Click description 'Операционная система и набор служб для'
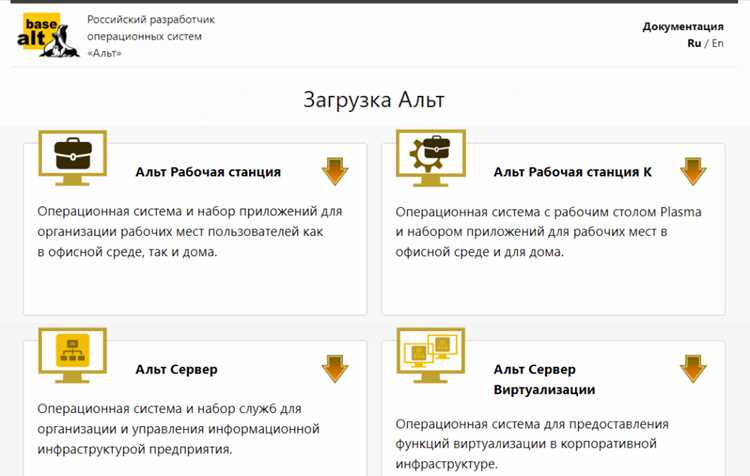 (x=178, y=429)
